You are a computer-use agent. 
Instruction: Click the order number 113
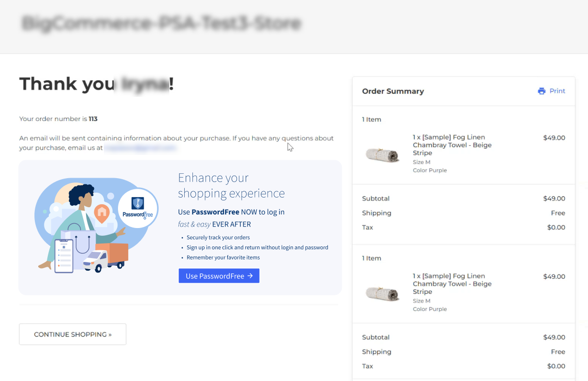click(93, 119)
